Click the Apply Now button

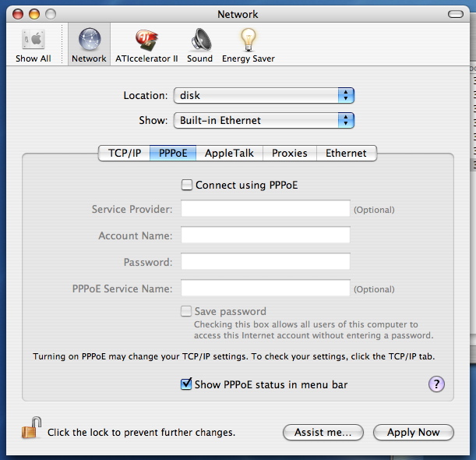pyautogui.click(x=414, y=432)
